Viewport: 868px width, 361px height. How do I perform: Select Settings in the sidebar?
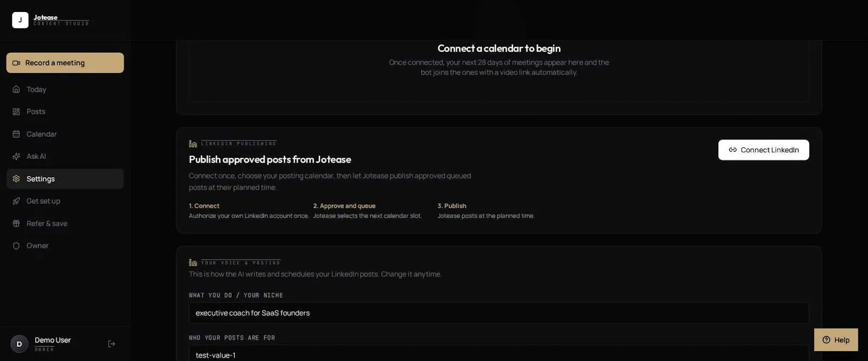65,179
